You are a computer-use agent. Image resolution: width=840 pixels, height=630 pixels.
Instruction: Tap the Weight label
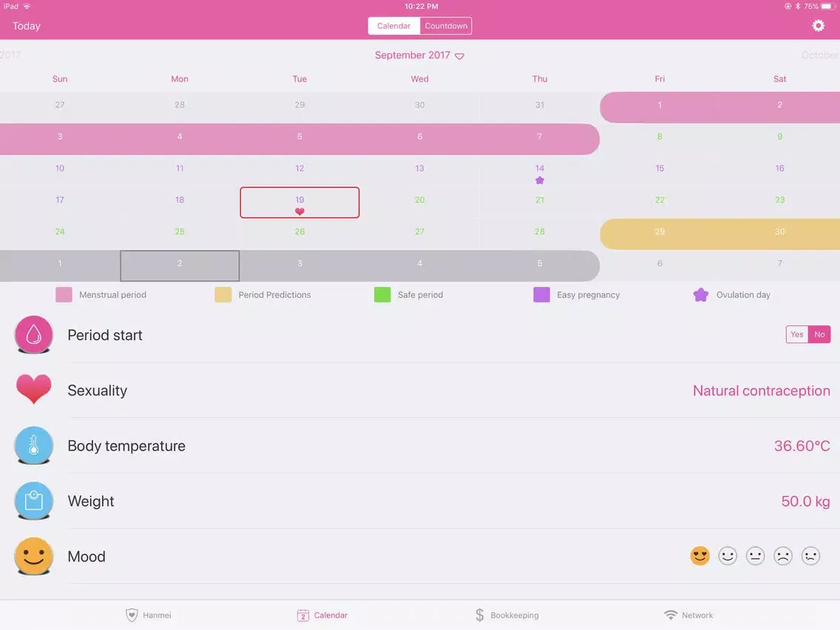[x=91, y=501]
